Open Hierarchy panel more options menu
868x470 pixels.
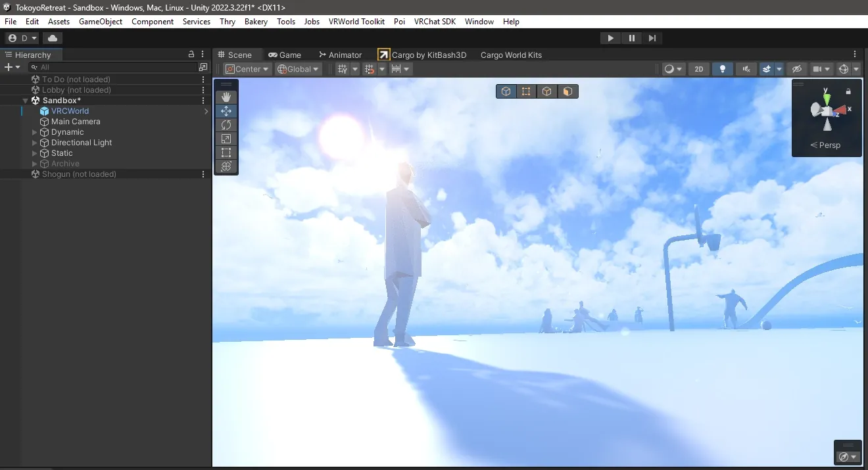pyautogui.click(x=203, y=55)
